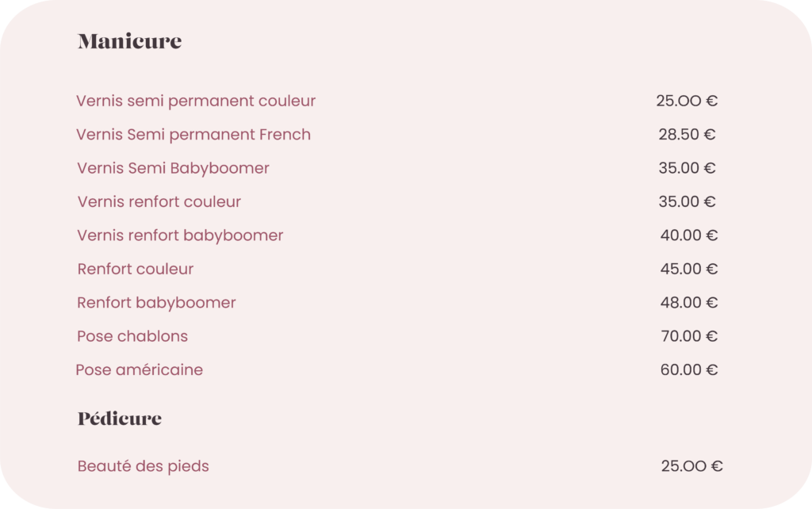Click the 70.00 € price for Pose chablons

(689, 336)
